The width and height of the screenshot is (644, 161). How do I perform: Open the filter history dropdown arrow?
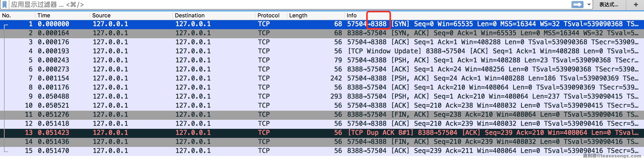point(589,5)
